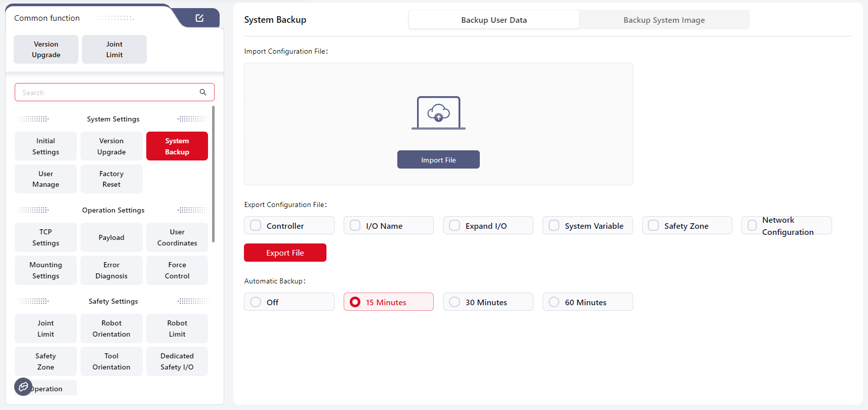The height and width of the screenshot is (410, 868).
Task: Open the Backup User Data tab
Action: pyautogui.click(x=493, y=20)
